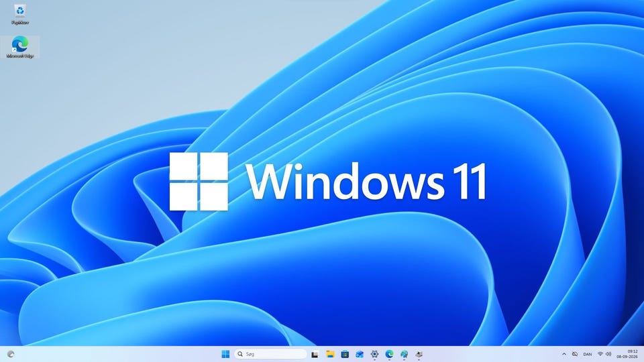
Task: Open the DAN input language switcher
Action: (x=588, y=354)
